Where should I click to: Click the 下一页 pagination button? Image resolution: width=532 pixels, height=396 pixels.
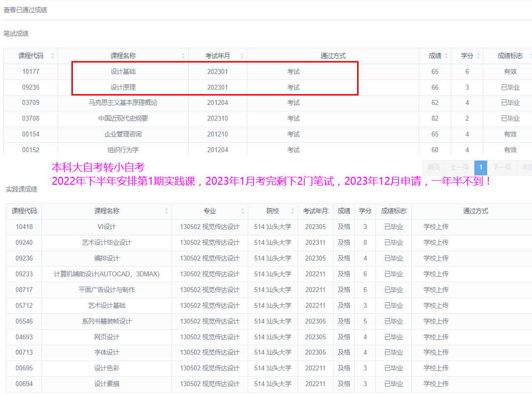[502, 167]
